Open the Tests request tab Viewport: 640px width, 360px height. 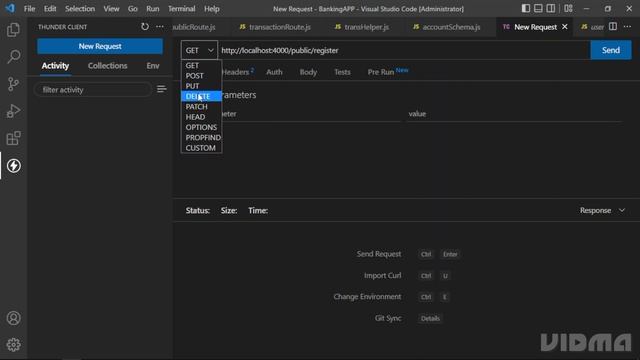[x=342, y=72]
